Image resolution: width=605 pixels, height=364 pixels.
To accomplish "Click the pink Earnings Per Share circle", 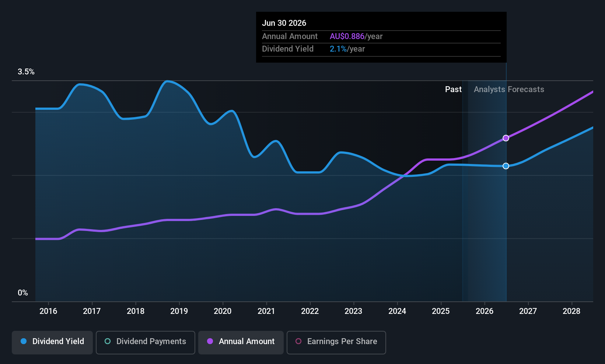I will pyautogui.click(x=298, y=342).
